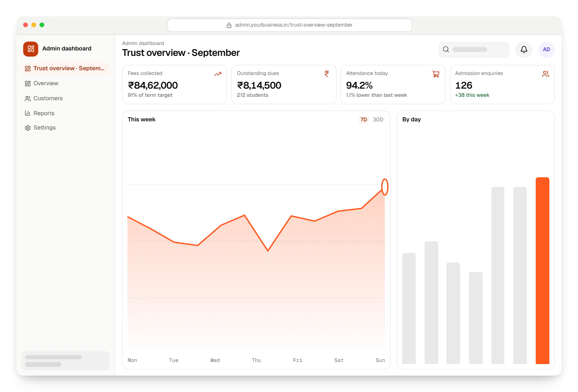
Task: Click the Customers people icon in sidebar
Action: coord(28,99)
